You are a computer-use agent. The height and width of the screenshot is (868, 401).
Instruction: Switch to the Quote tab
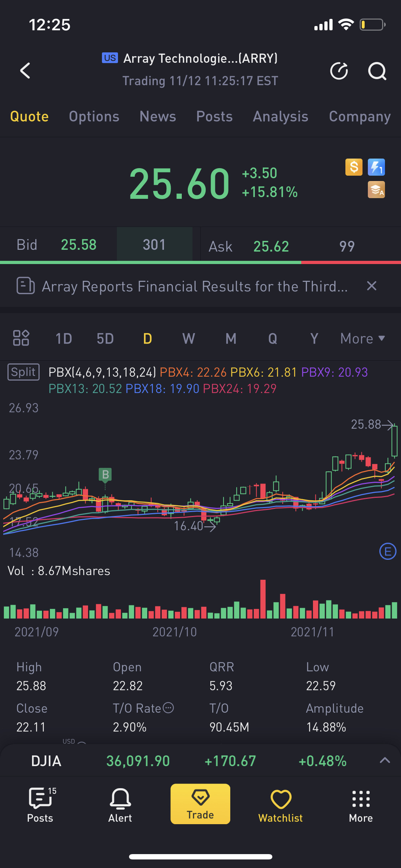29,117
